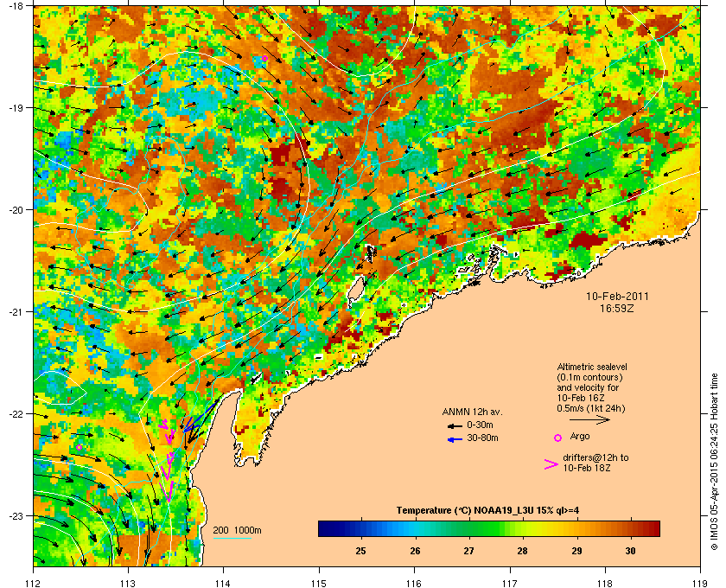Click colorbar tick label 28
This screenshot has width=726, height=588.
[x=522, y=551]
